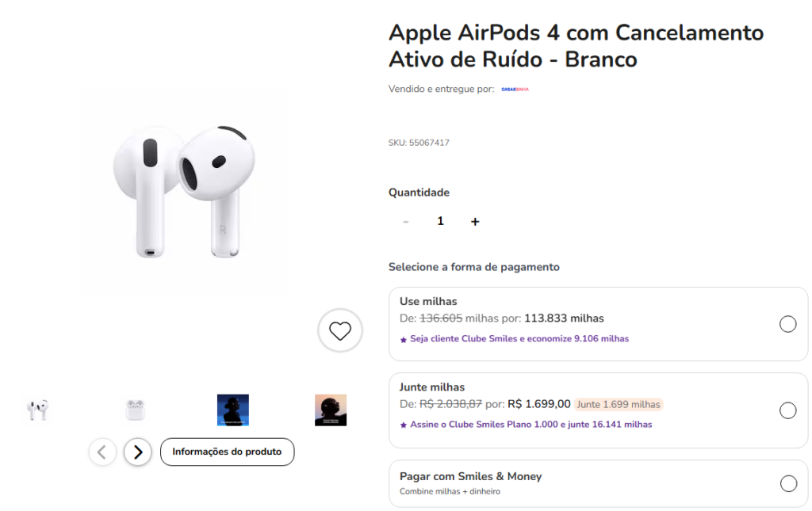
Task: Decrease quantity with minus sign
Action: point(406,222)
